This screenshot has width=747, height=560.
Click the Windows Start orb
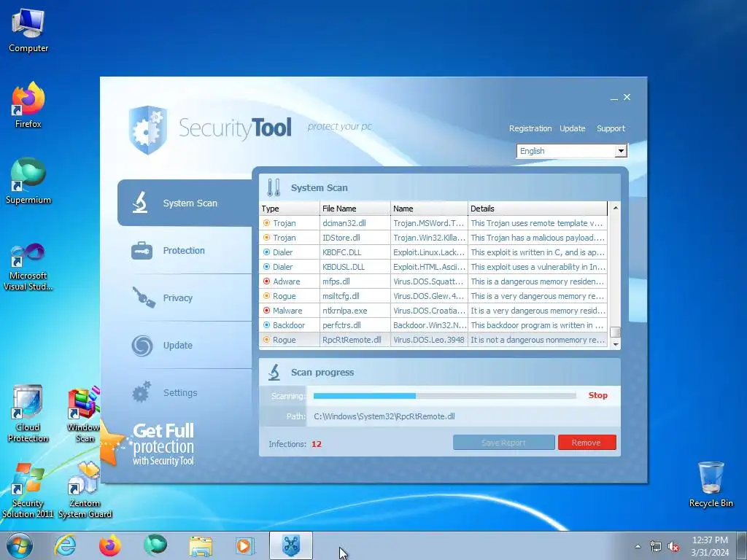pos(20,545)
